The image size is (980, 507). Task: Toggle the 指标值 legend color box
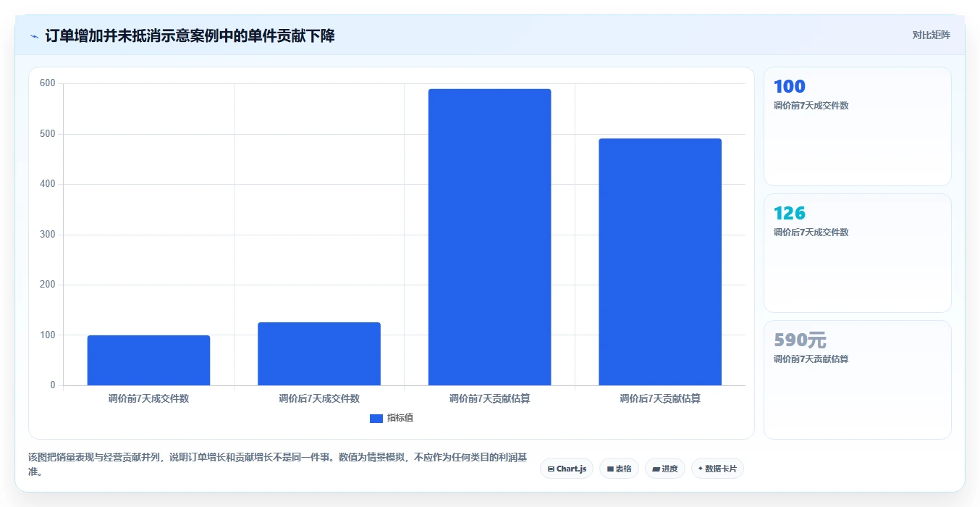point(376,418)
